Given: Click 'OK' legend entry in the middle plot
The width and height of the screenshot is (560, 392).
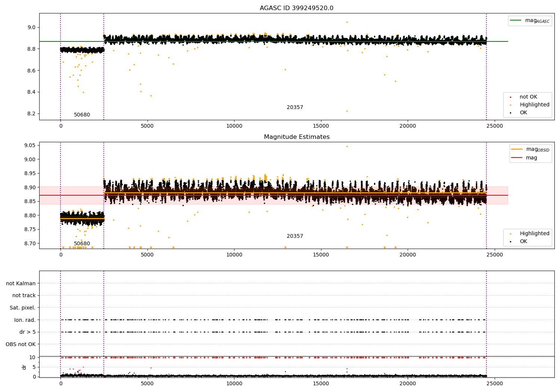Looking at the screenshot, I should [x=523, y=241].
